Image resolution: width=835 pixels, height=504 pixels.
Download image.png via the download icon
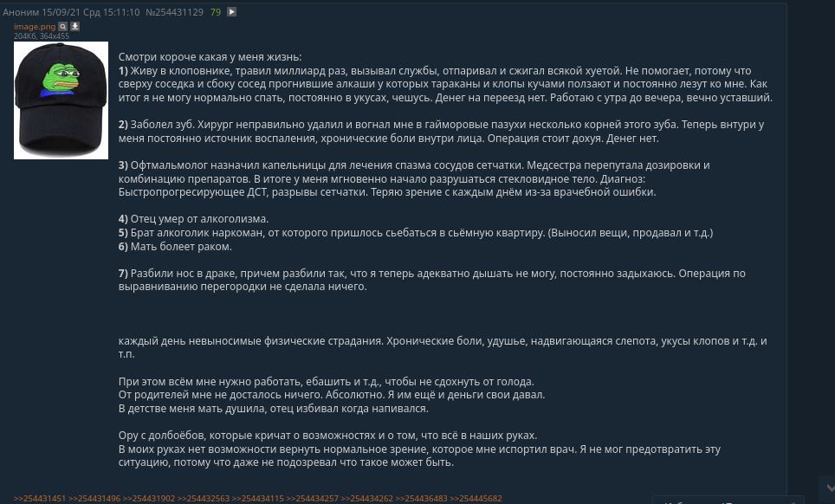[x=75, y=26]
